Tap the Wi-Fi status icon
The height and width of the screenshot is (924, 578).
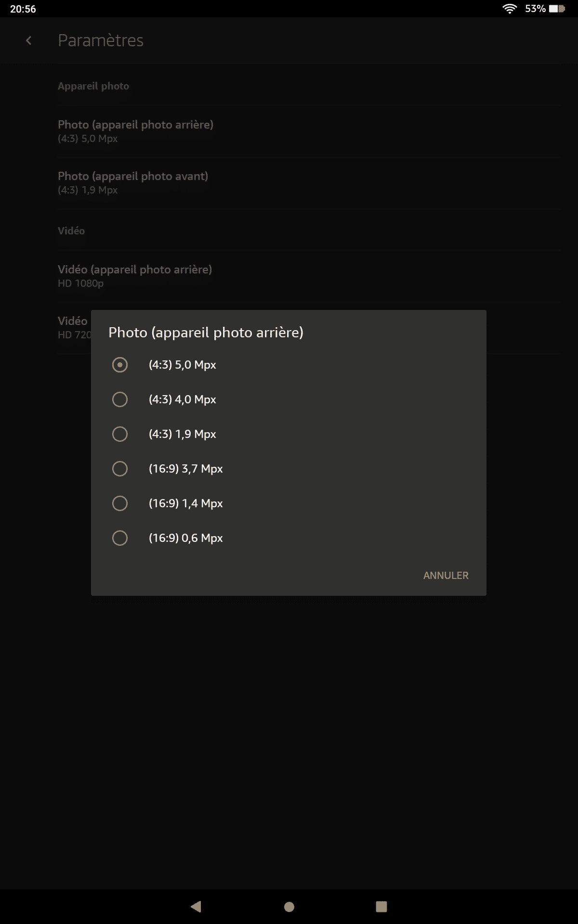click(510, 9)
